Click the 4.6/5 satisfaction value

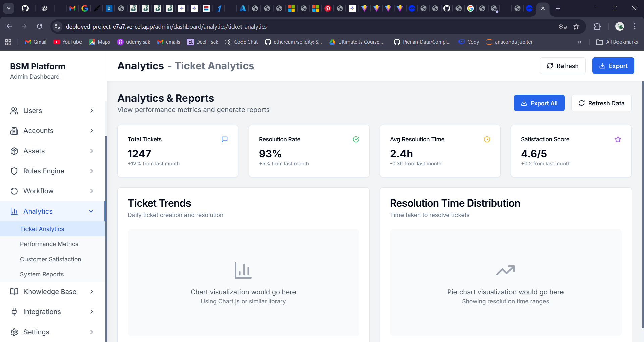tap(534, 154)
